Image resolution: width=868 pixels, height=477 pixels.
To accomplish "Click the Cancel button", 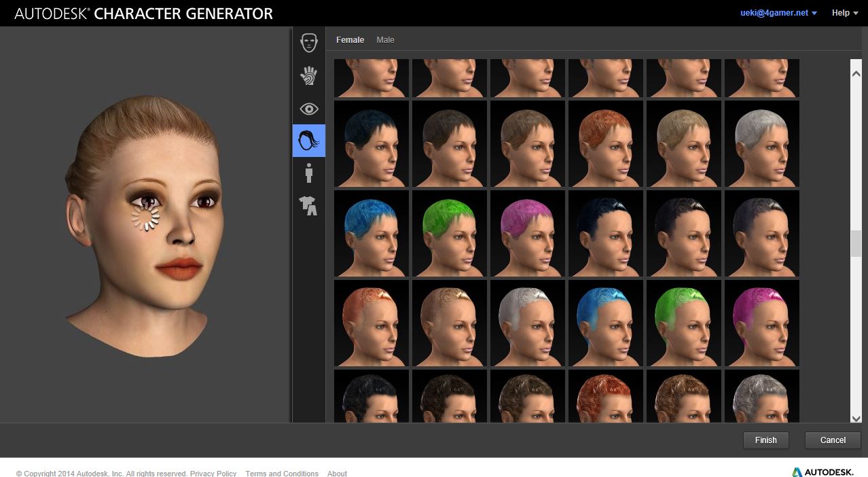I will [833, 440].
